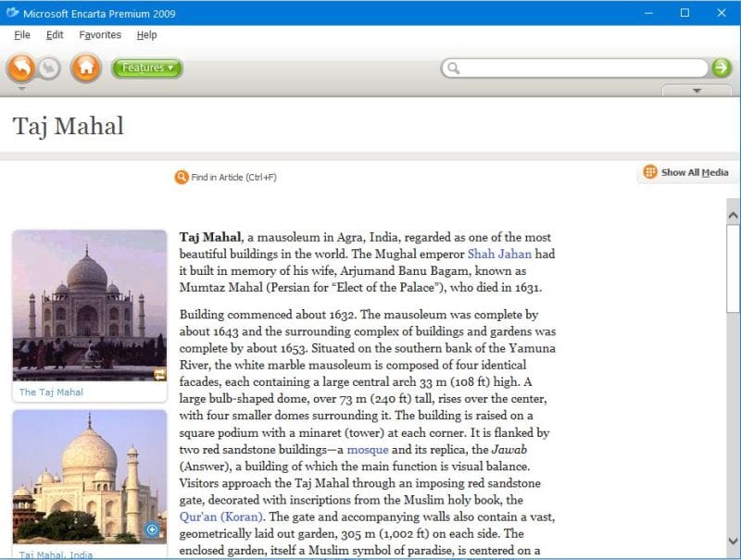Go to the Encarta Home page

pos(86,68)
